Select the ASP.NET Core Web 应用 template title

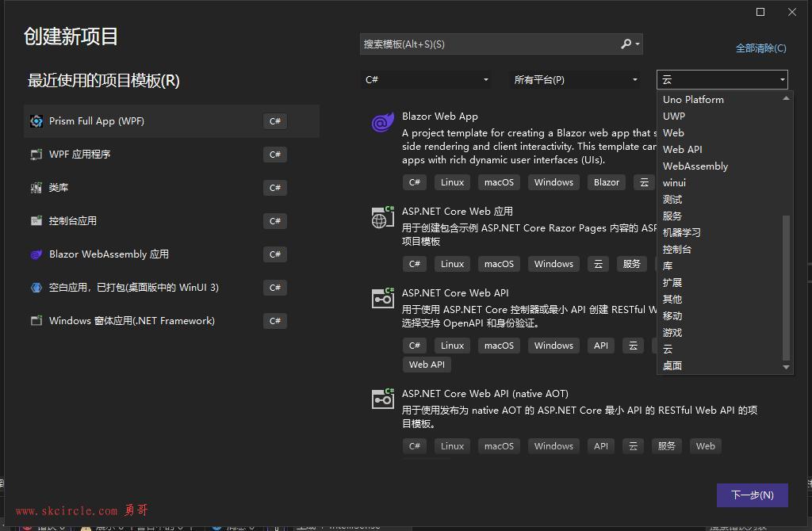[x=458, y=211]
